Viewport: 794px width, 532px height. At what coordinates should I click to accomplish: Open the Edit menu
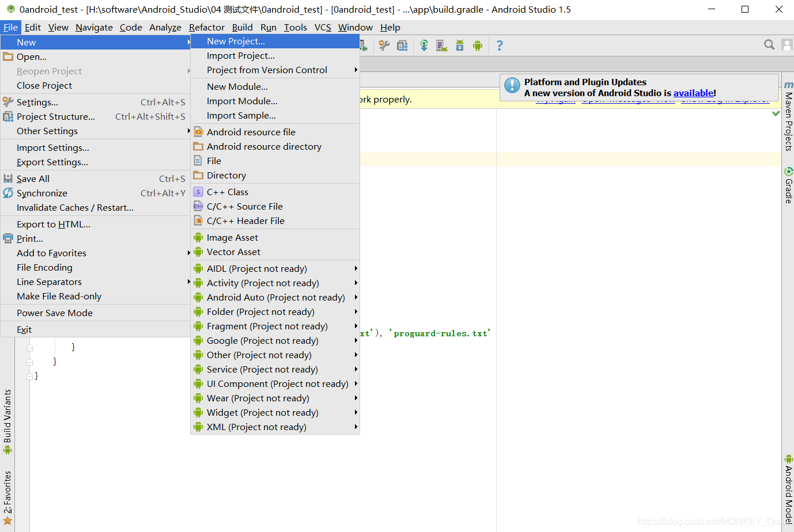coord(33,27)
